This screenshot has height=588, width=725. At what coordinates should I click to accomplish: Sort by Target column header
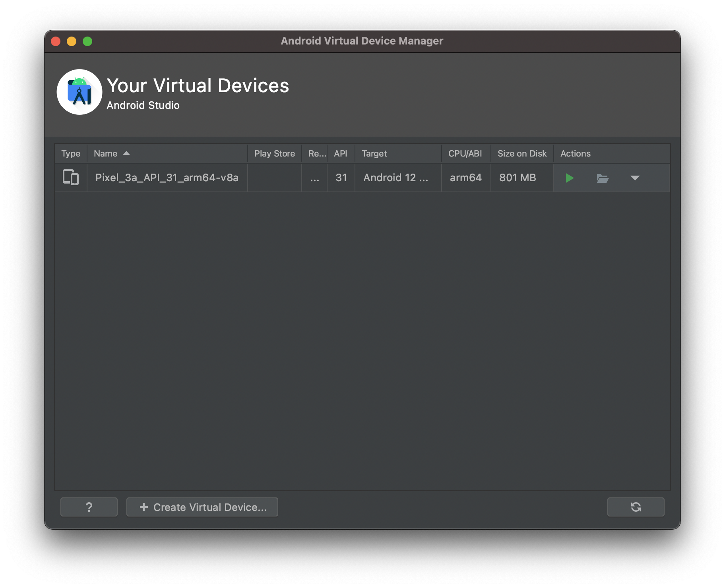click(x=398, y=154)
